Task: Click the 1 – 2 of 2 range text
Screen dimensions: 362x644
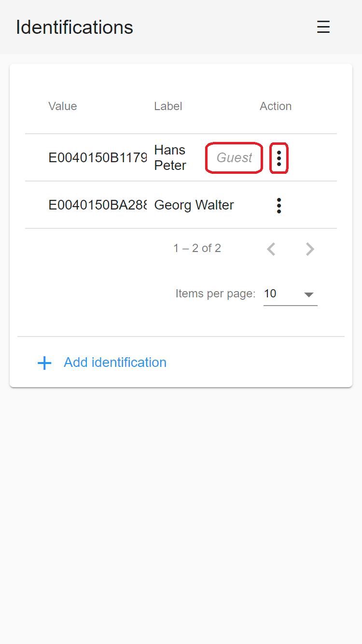Action: [x=197, y=248]
